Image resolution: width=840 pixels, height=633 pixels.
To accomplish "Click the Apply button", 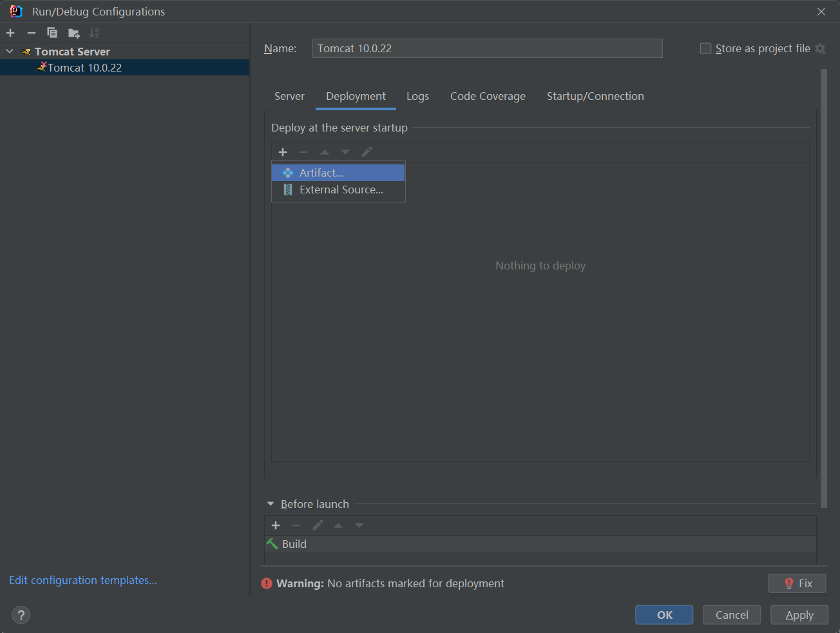I will 799,615.
